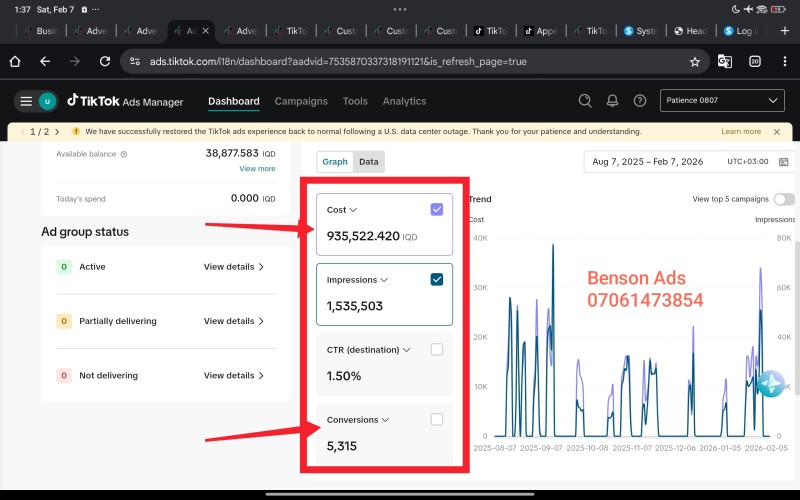Viewport: 800px width, 500px height.
Task: Click Learn more in the banner
Action: point(741,132)
